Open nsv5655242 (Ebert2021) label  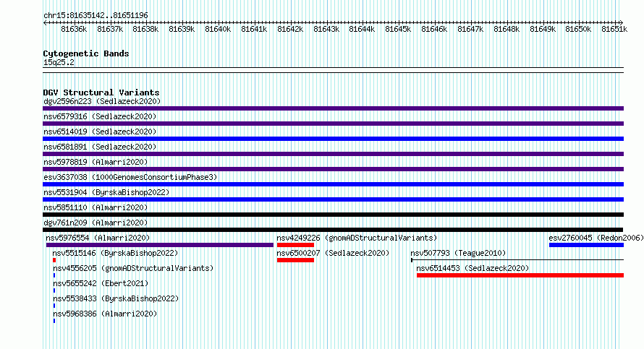pos(100,283)
